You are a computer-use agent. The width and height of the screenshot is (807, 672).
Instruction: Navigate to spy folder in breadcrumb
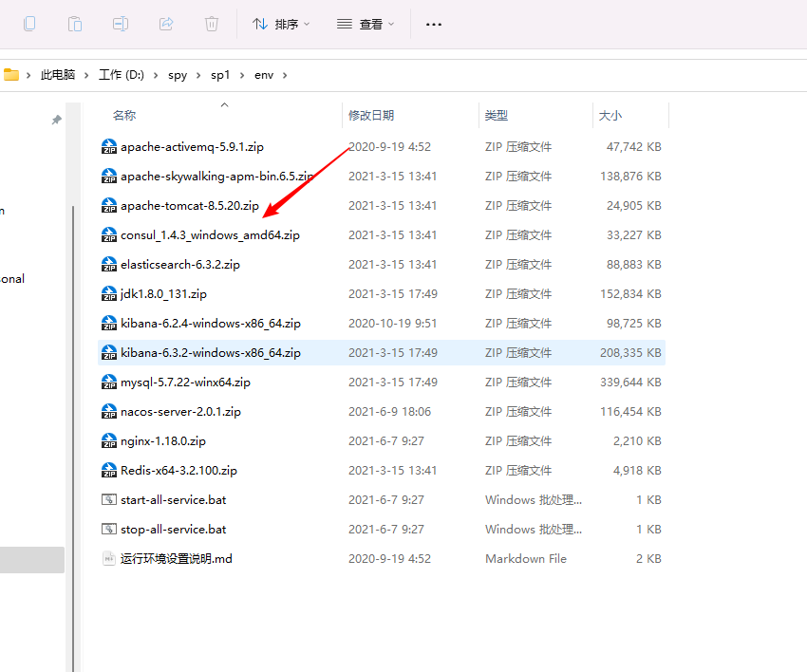tap(178, 75)
